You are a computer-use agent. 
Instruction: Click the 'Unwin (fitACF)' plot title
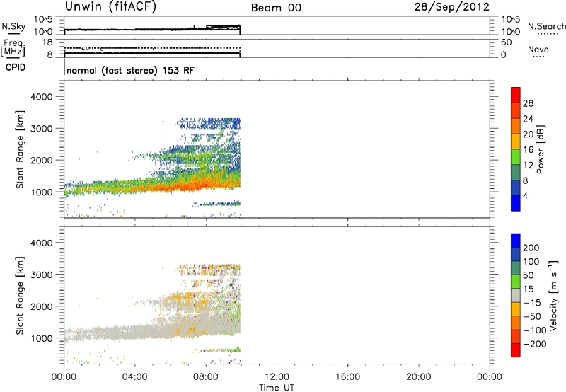110,7
